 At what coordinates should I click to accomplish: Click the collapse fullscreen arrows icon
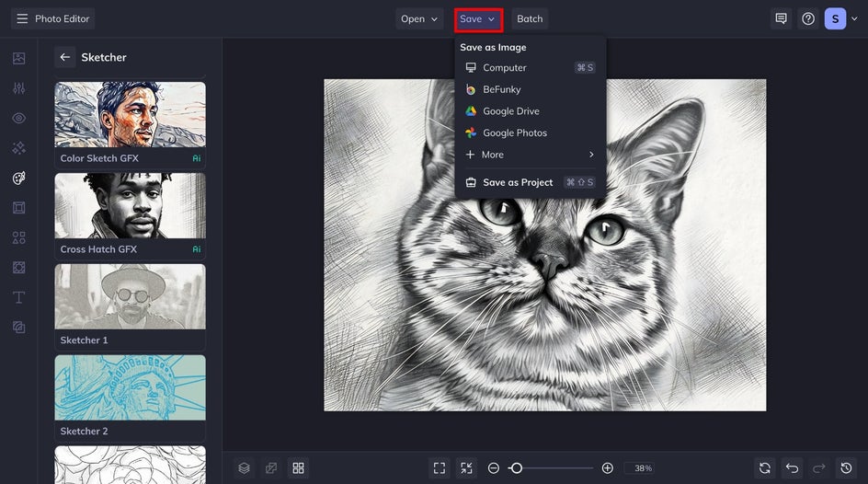pos(467,468)
